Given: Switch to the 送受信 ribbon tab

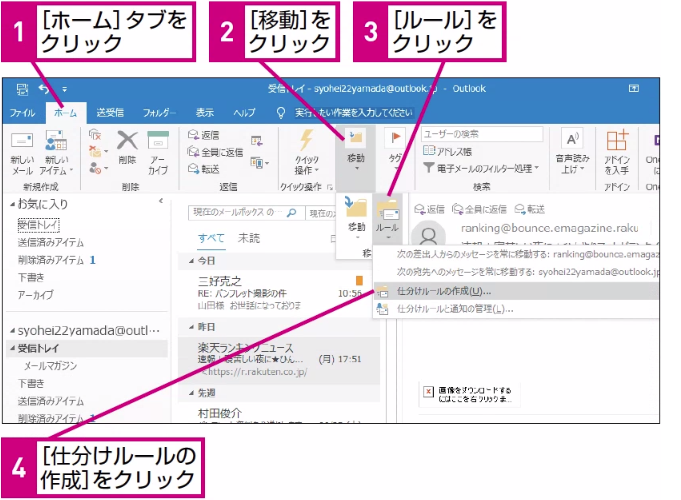Looking at the screenshot, I should pyautogui.click(x=110, y=113).
